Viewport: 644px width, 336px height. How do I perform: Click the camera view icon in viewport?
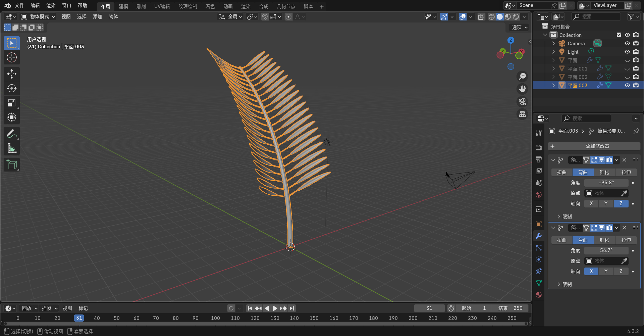[522, 102]
